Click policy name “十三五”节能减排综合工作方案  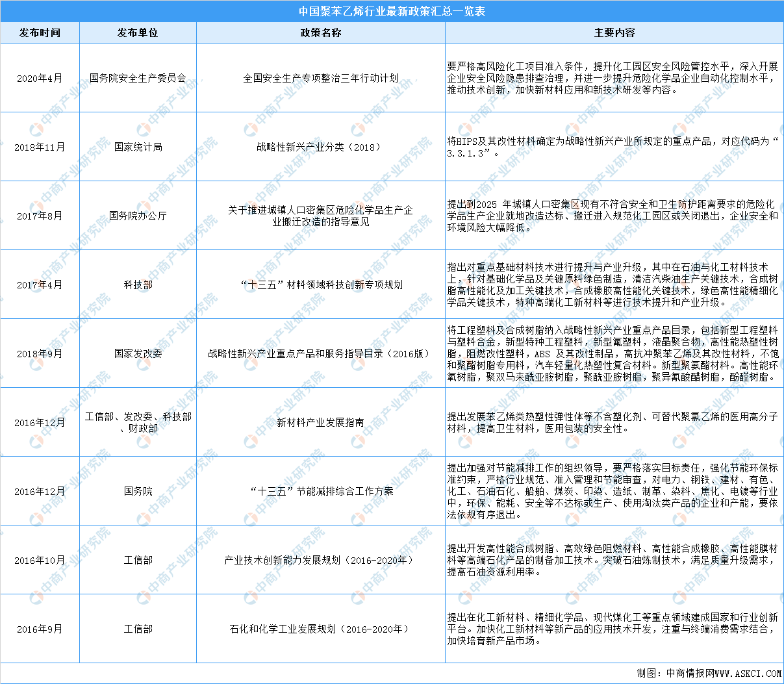pyautogui.click(x=321, y=491)
